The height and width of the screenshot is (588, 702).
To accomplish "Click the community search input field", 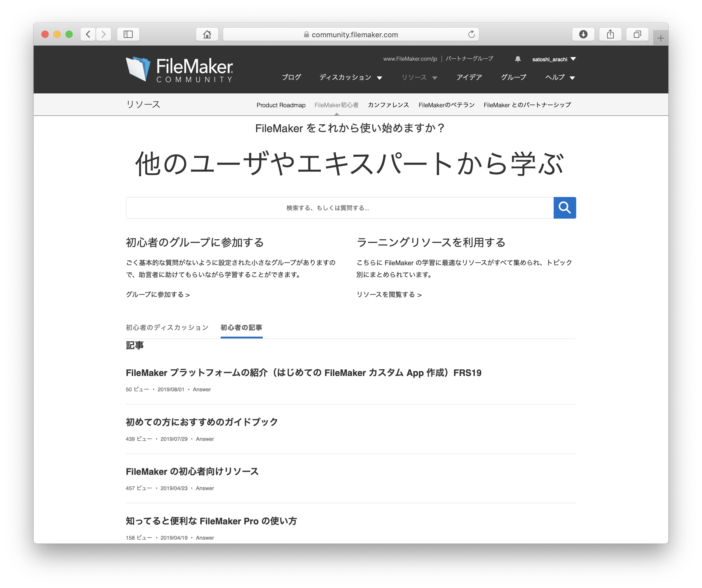I will (x=339, y=208).
